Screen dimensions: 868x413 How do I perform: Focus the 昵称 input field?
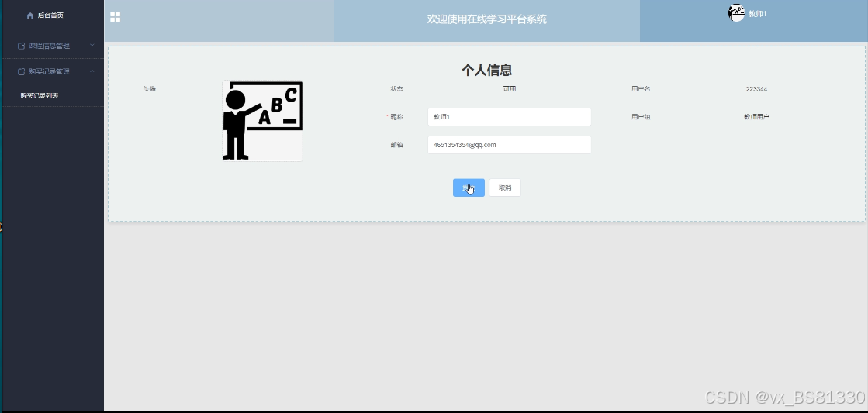(510, 117)
